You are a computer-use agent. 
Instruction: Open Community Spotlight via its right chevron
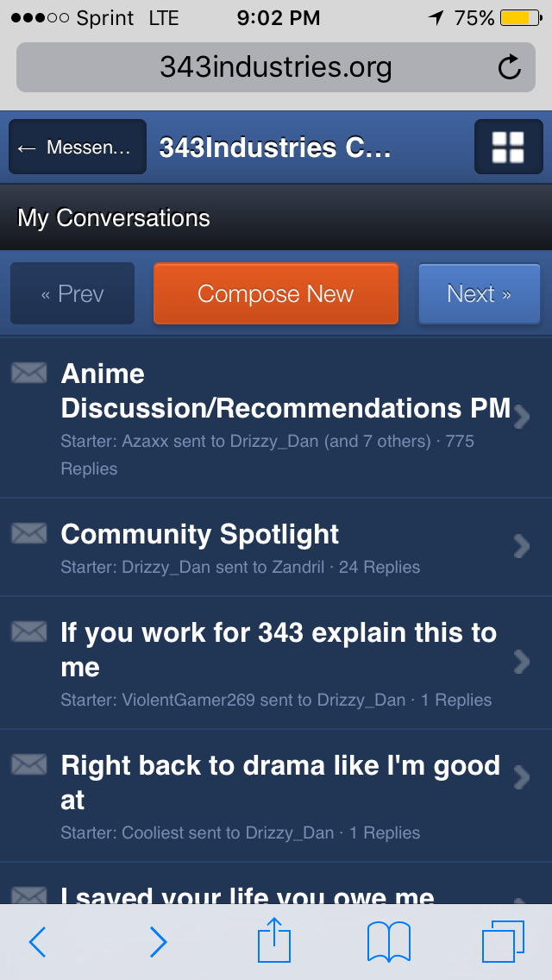pyautogui.click(x=521, y=546)
